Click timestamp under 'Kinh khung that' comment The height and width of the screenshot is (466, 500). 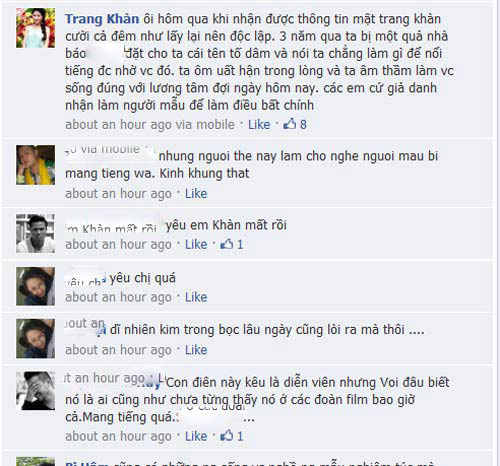118,194
